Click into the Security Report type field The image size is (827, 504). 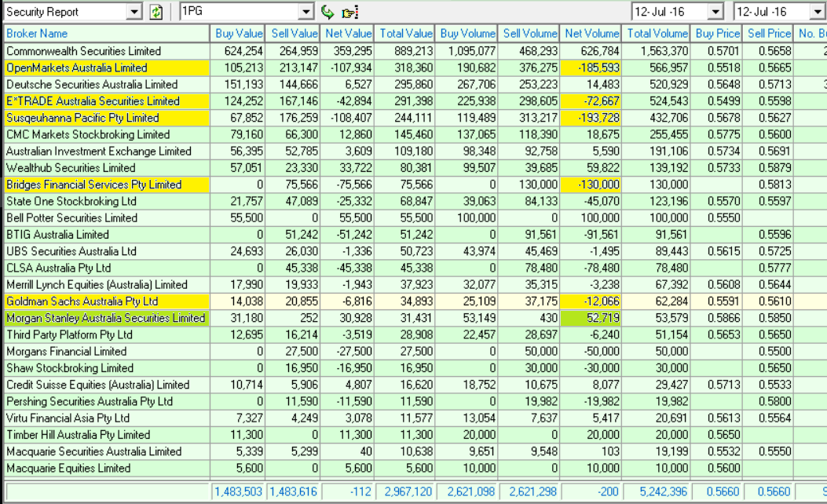pyautogui.click(x=66, y=12)
